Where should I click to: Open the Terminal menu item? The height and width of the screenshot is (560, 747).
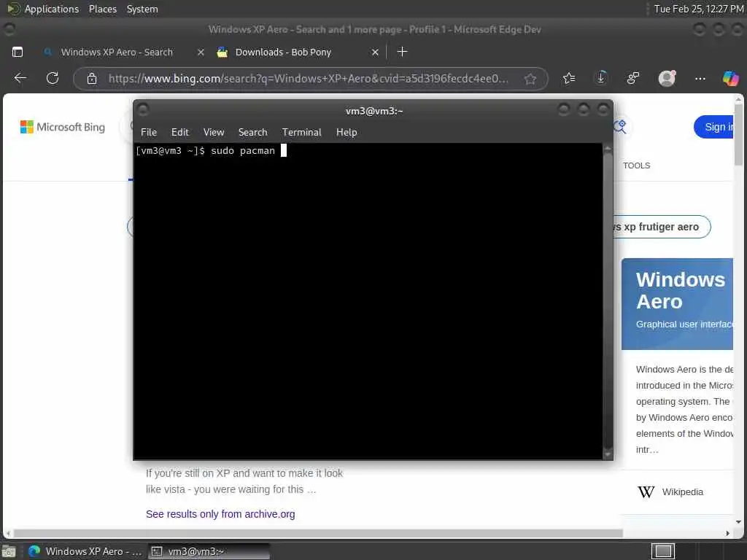click(301, 133)
